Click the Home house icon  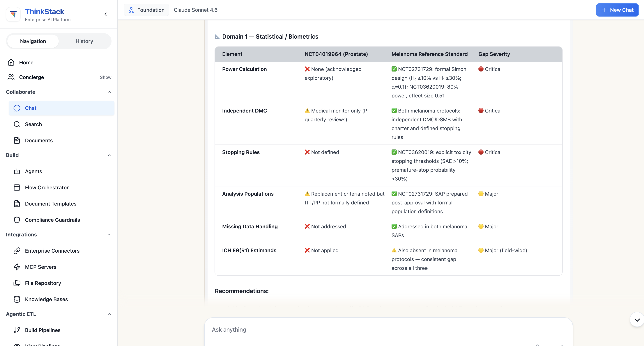point(11,63)
